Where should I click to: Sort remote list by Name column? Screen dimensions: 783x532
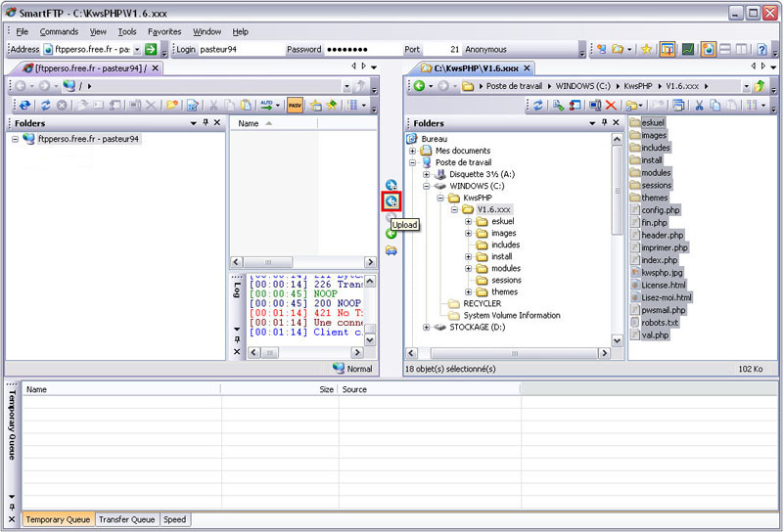[x=273, y=123]
